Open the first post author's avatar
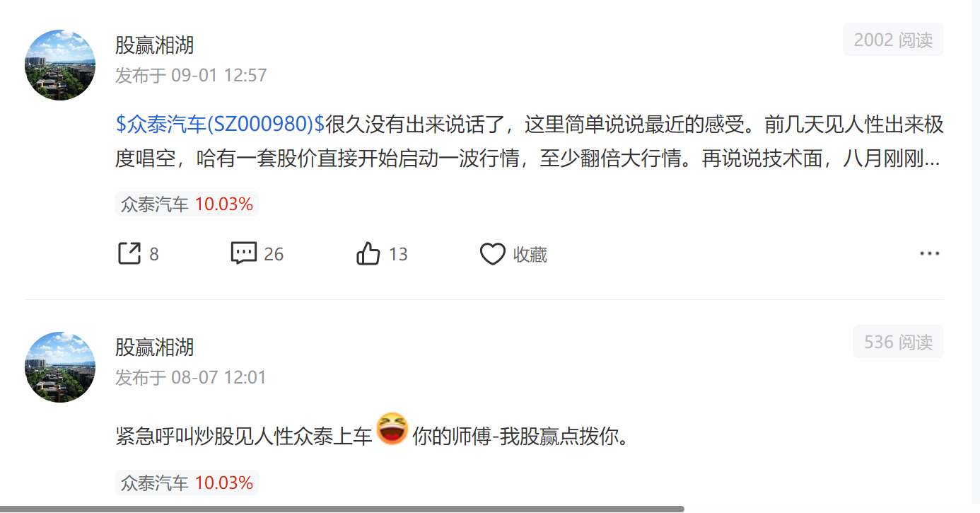 60,65
